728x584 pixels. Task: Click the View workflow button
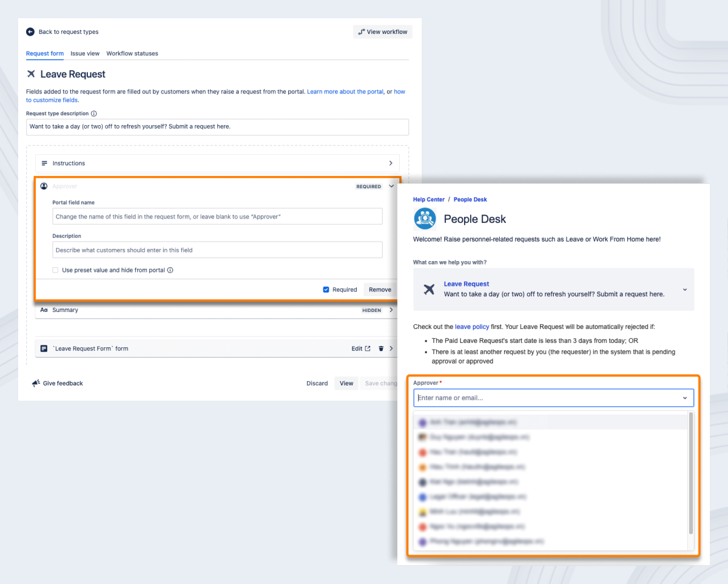(382, 32)
